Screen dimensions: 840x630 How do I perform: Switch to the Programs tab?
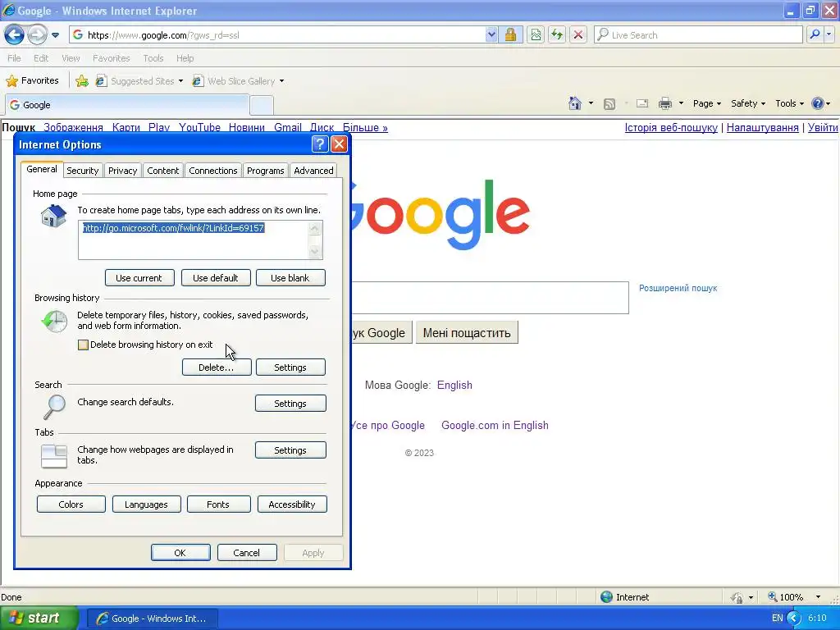coord(265,171)
